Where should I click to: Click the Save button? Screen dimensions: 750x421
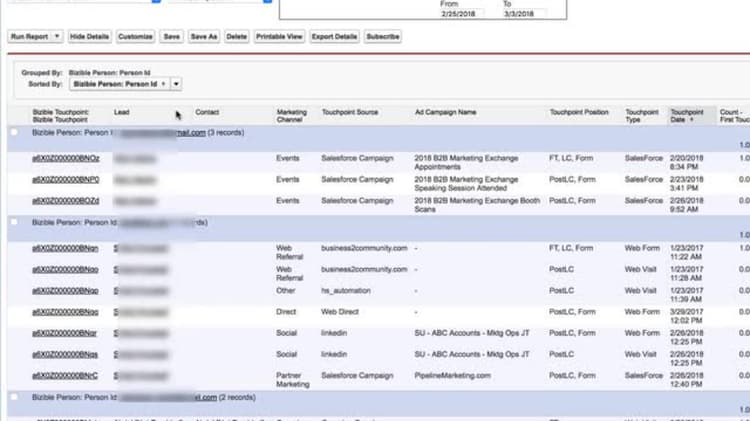pos(171,37)
